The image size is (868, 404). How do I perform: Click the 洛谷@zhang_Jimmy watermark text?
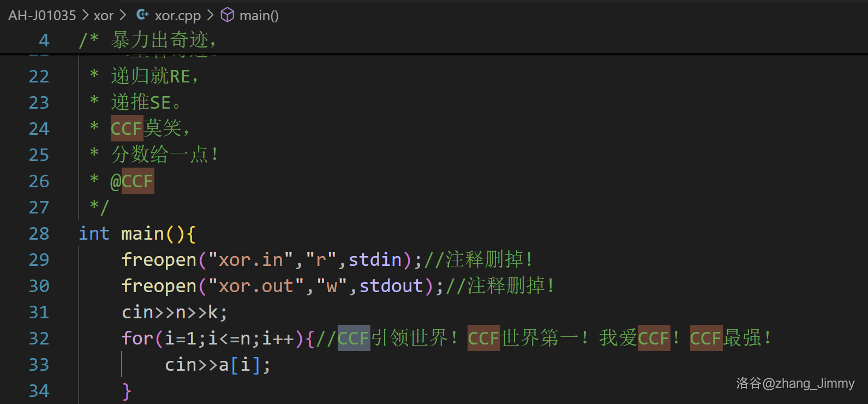[795, 383]
